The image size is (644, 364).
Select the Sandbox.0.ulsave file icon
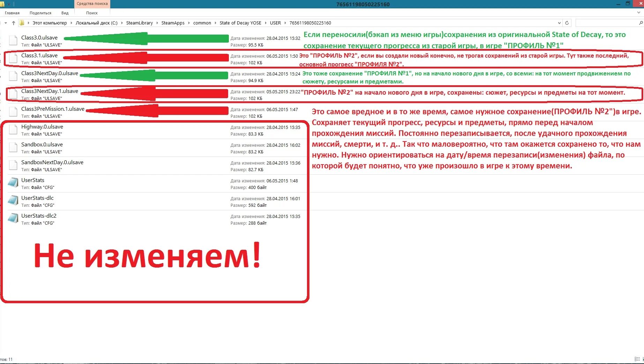13,147
